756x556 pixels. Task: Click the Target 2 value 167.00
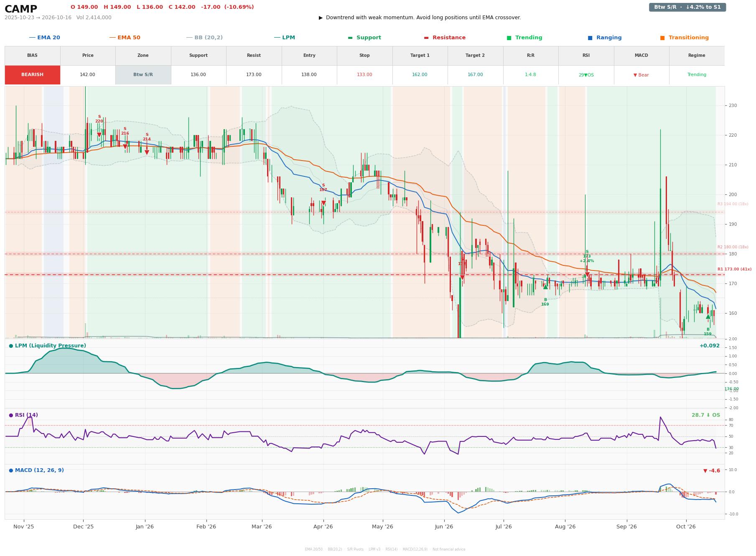point(475,75)
